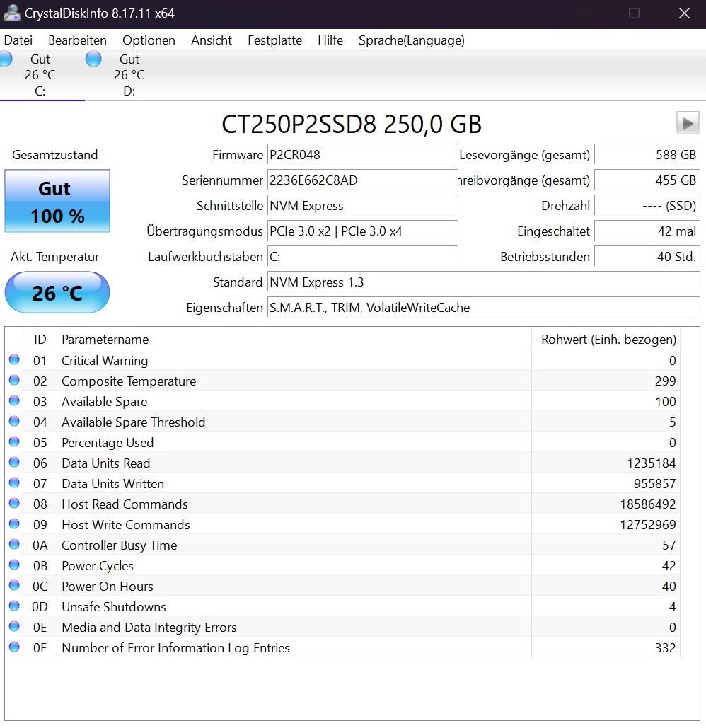
Task: Open the Datei menu
Action: (x=18, y=40)
